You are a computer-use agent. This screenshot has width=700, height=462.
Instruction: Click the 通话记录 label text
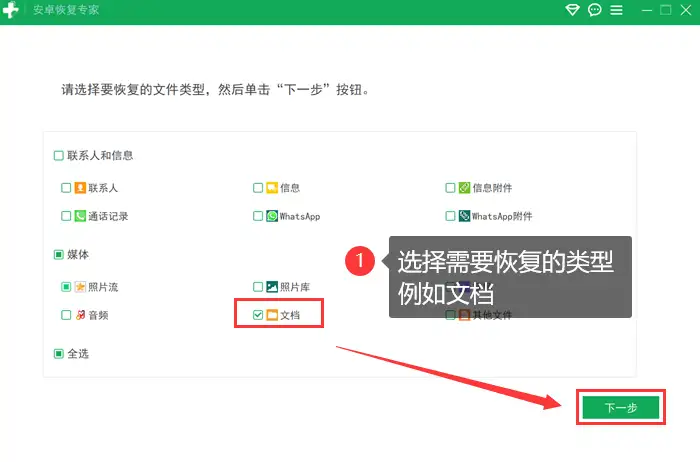click(x=108, y=216)
